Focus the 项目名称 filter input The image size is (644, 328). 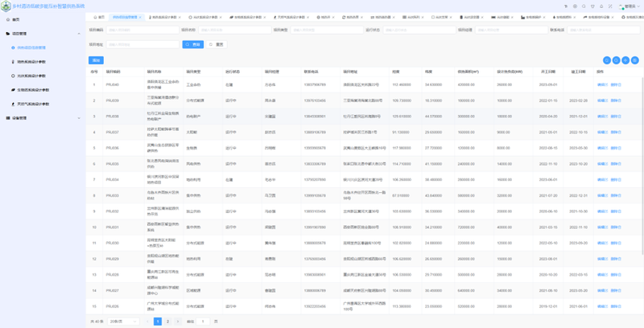pos(234,30)
